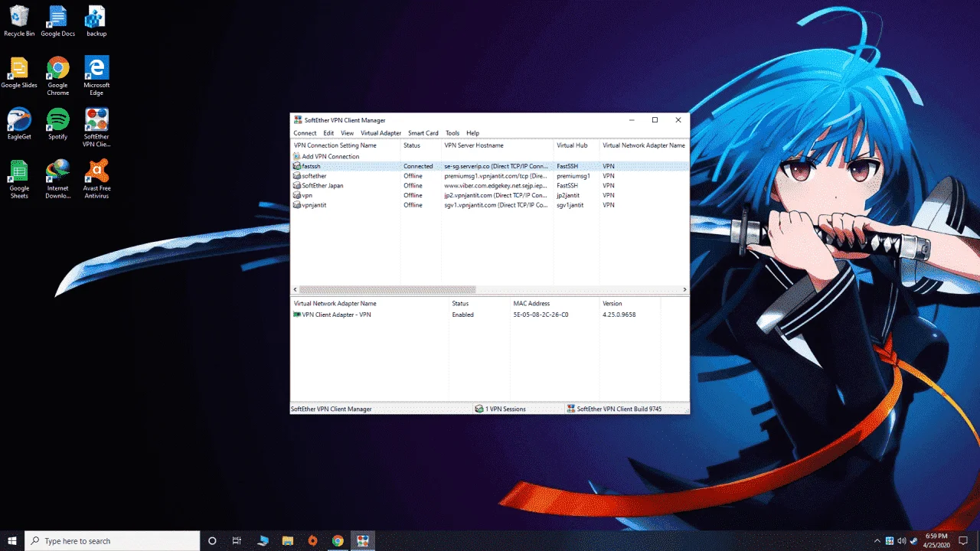
Task: Select the vpn connection icon
Action: coord(297,195)
